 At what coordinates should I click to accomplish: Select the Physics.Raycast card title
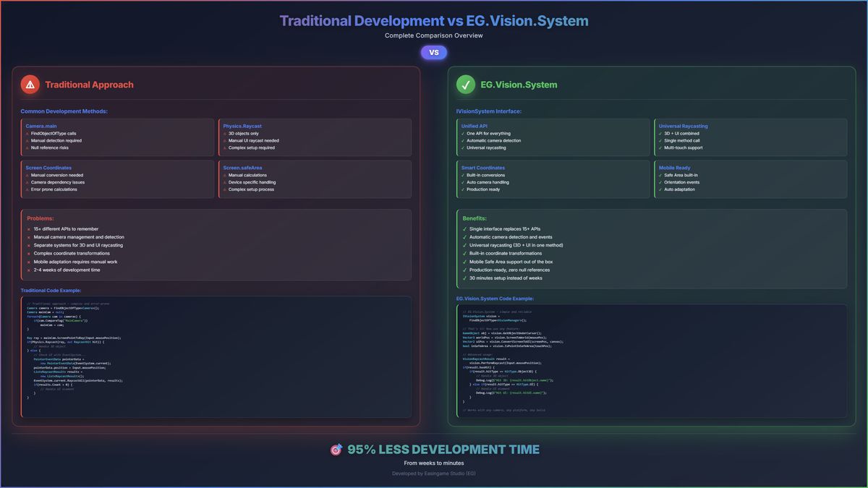point(242,126)
